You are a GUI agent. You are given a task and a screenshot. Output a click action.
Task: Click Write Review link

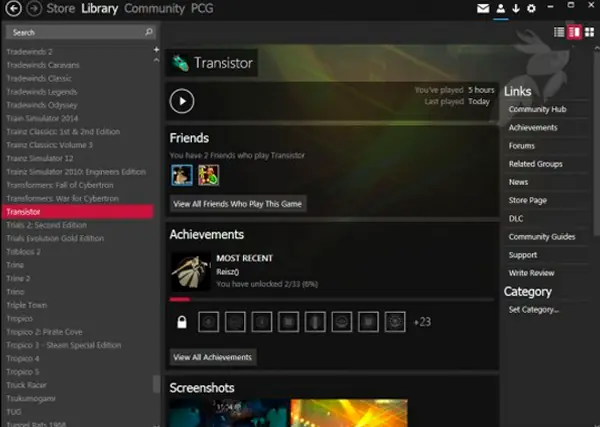pyautogui.click(x=531, y=273)
